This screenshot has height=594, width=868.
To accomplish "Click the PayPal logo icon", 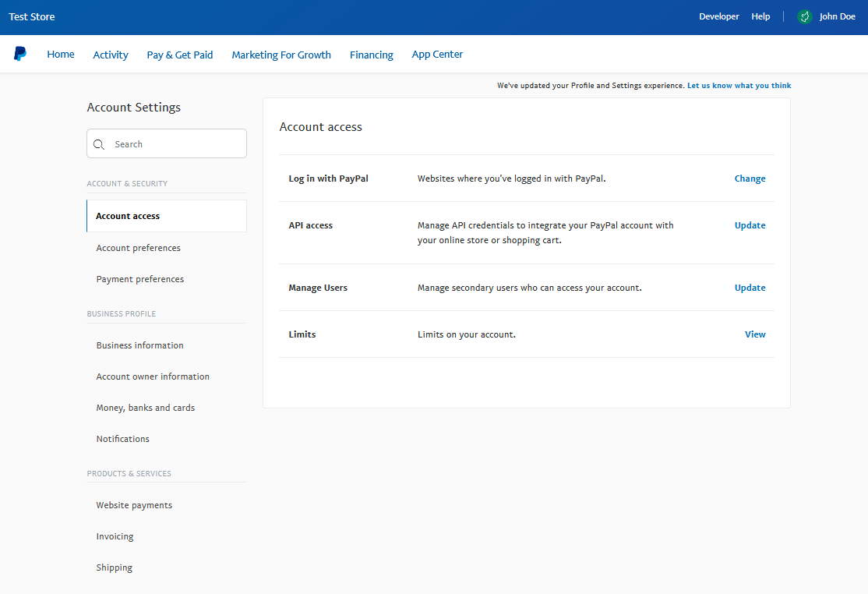I will pos(20,54).
